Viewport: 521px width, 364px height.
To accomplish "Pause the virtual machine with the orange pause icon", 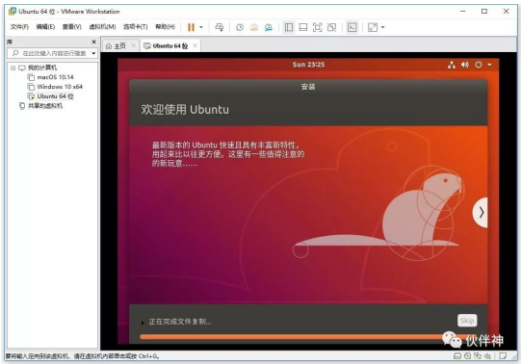I will 191,27.
